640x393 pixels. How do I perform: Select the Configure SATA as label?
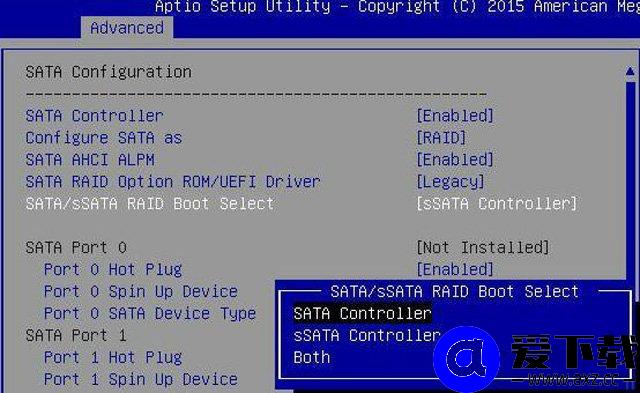point(104,138)
